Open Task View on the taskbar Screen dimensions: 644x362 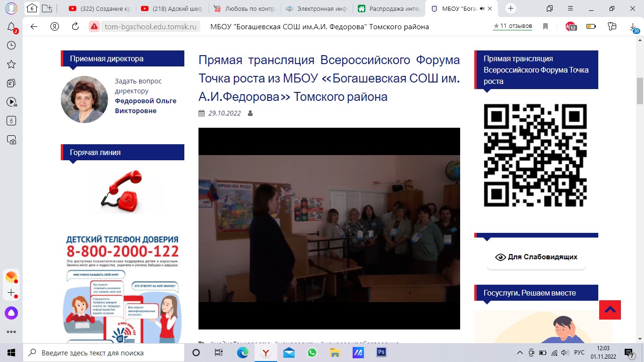click(219, 353)
